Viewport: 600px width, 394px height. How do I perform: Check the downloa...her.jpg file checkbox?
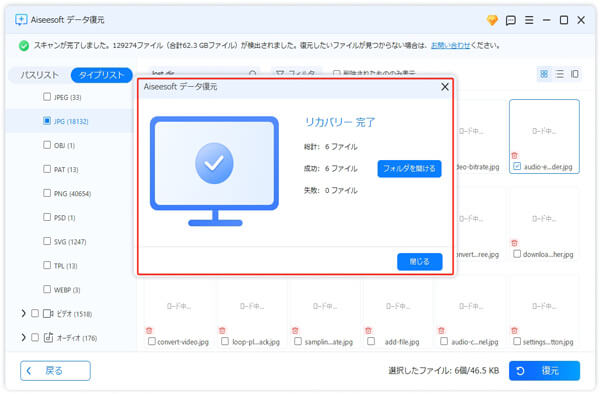(x=517, y=254)
